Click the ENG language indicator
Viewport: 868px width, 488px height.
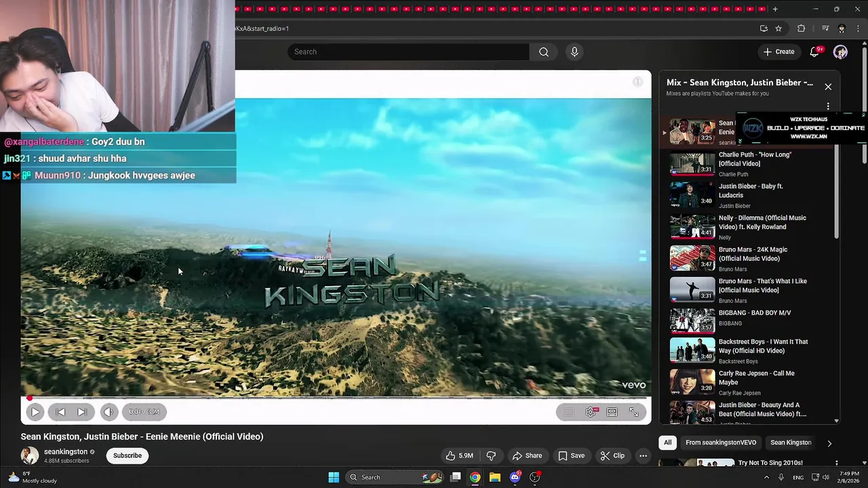click(x=798, y=478)
